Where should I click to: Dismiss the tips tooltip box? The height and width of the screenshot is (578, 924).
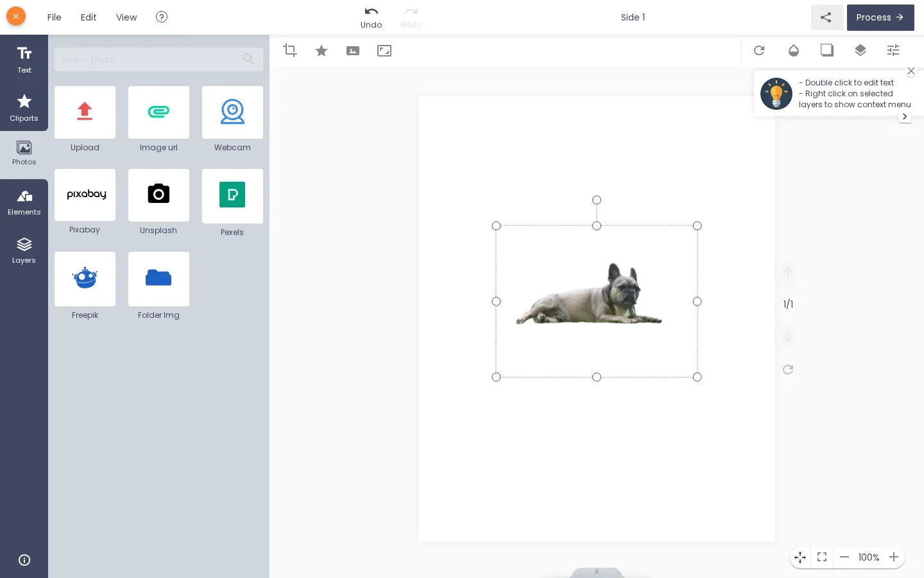911,71
